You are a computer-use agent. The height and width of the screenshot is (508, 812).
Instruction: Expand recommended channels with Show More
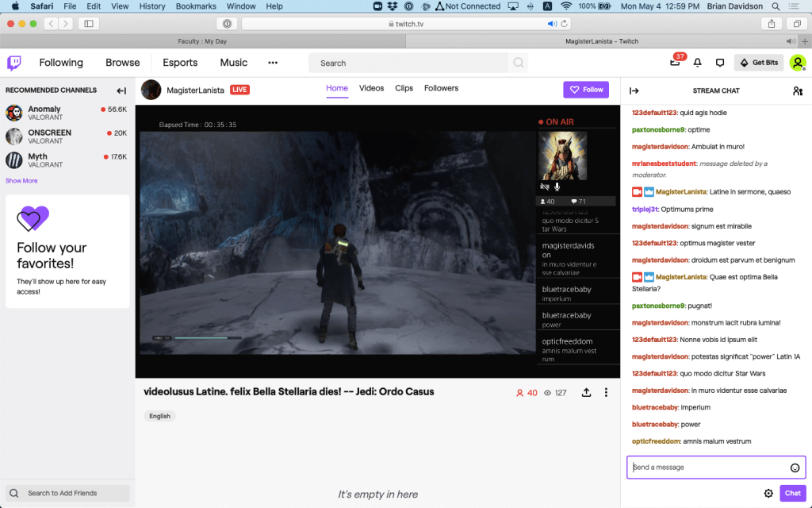(x=21, y=181)
